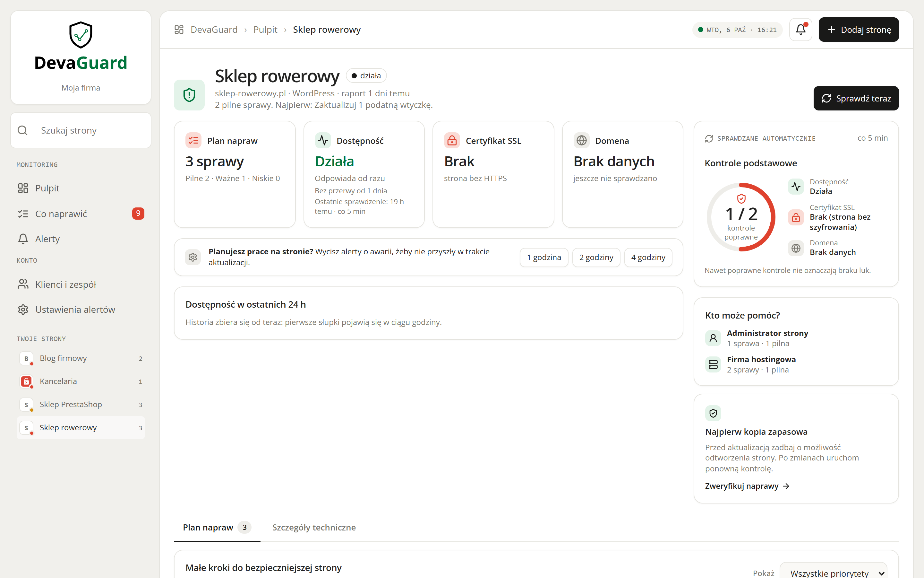Click DevaGuard in the breadcrumb
924x578 pixels.
tap(214, 30)
